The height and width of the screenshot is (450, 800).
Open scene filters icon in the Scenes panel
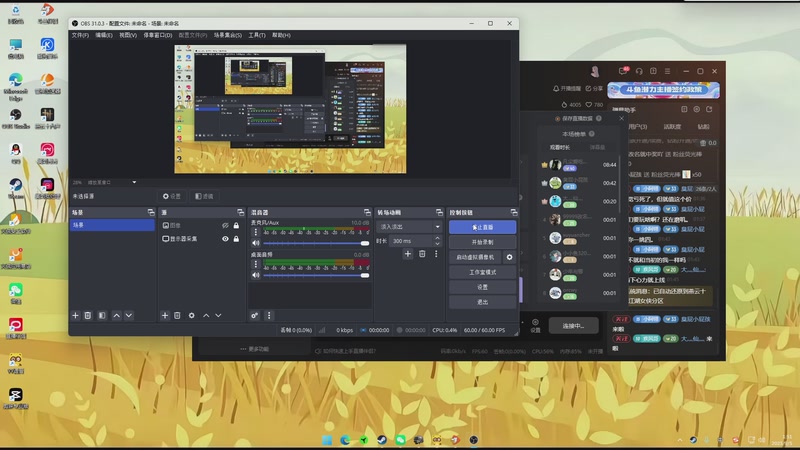pyautogui.click(x=102, y=315)
